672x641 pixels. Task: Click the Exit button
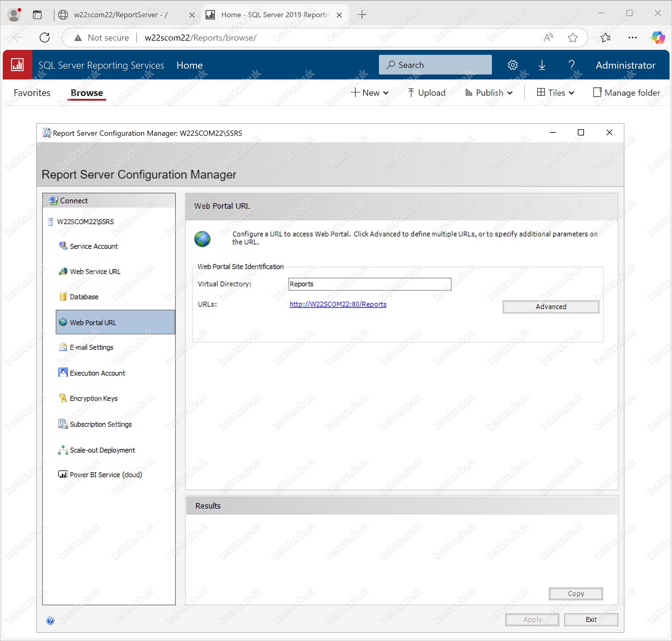(x=591, y=619)
